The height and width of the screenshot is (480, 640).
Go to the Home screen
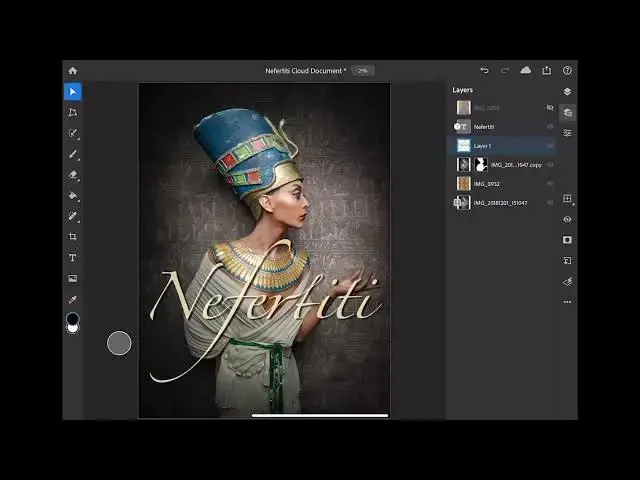click(73, 71)
